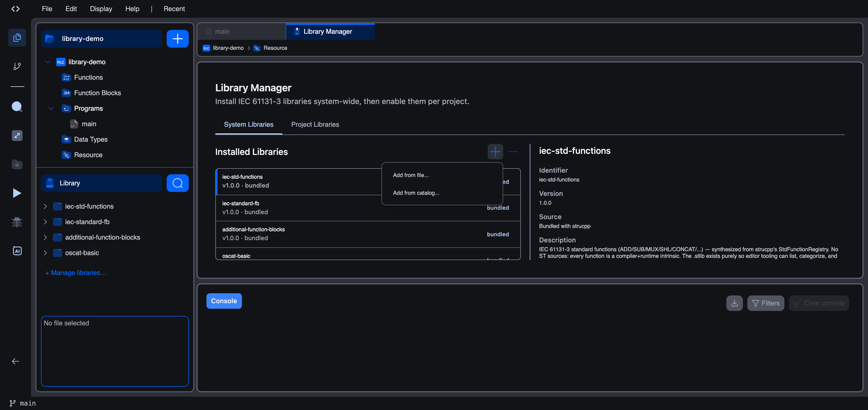Click the console download icon button
The image size is (868, 410).
(735, 303)
